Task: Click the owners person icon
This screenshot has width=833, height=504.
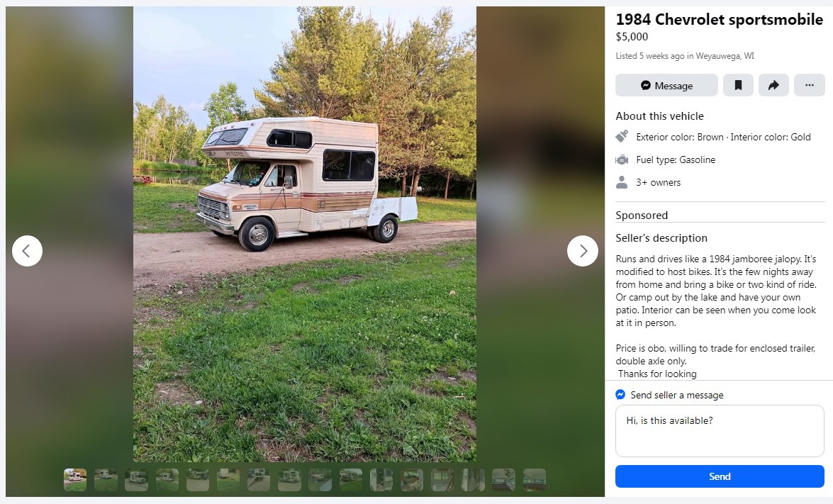Action: coord(622,182)
